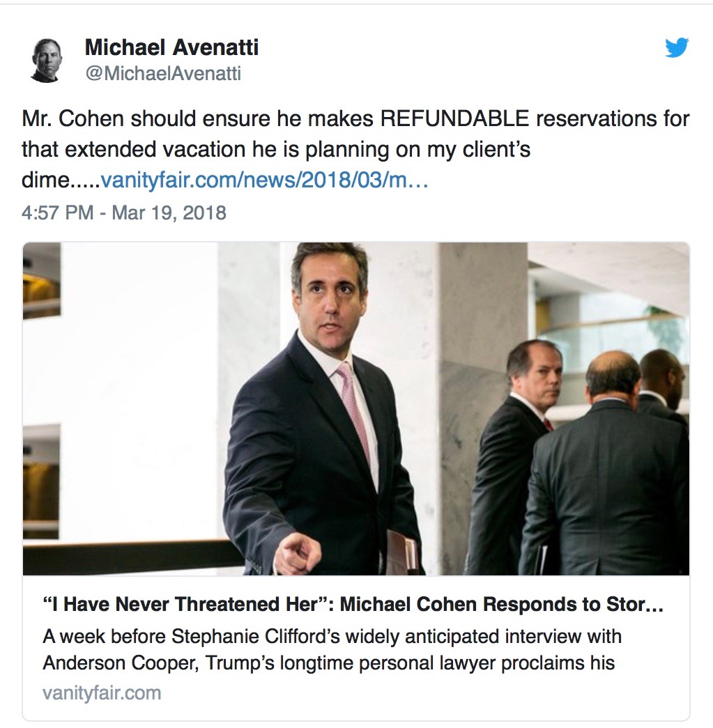Click the pink tie in the photo
713x728 pixels.
pos(355,411)
